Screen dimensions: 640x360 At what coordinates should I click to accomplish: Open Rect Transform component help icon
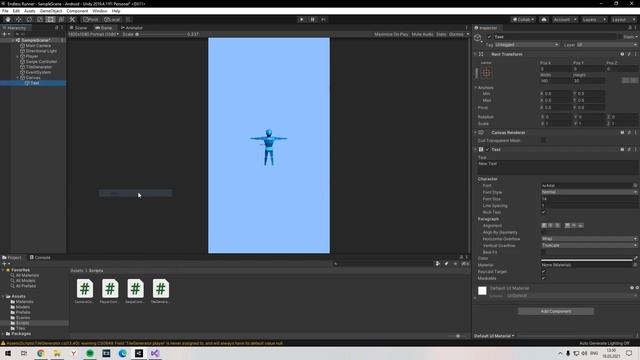[622, 54]
